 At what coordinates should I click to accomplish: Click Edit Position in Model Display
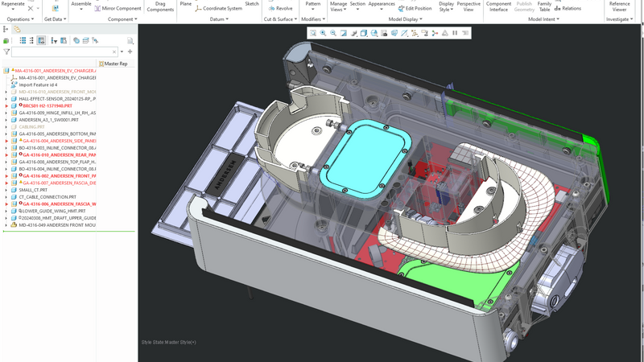pyautogui.click(x=414, y=8)
